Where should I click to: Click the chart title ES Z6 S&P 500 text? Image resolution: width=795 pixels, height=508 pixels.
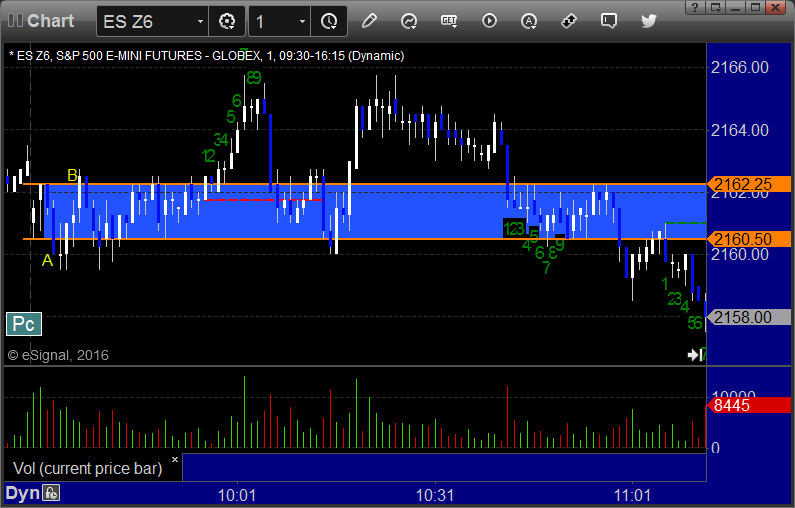[x=206, y=56]
